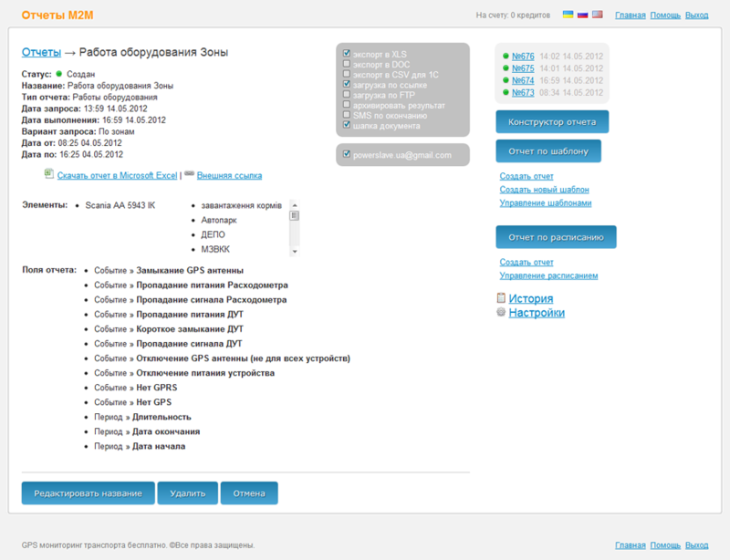Click the Удалить button
Image resolution: width=730 pixels, height=560 pixels.
pyautogui.click(x=188, y=493)
